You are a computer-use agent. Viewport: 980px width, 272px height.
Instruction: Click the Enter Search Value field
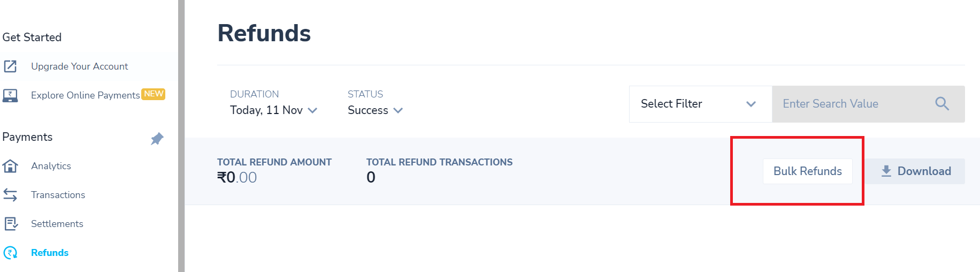pyautogui.click(x=851, y=104)
